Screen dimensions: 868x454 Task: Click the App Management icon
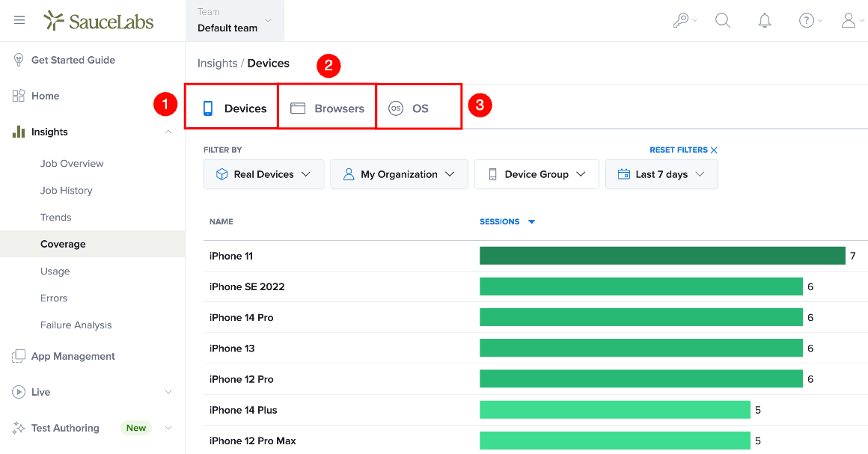pos(18,356)
